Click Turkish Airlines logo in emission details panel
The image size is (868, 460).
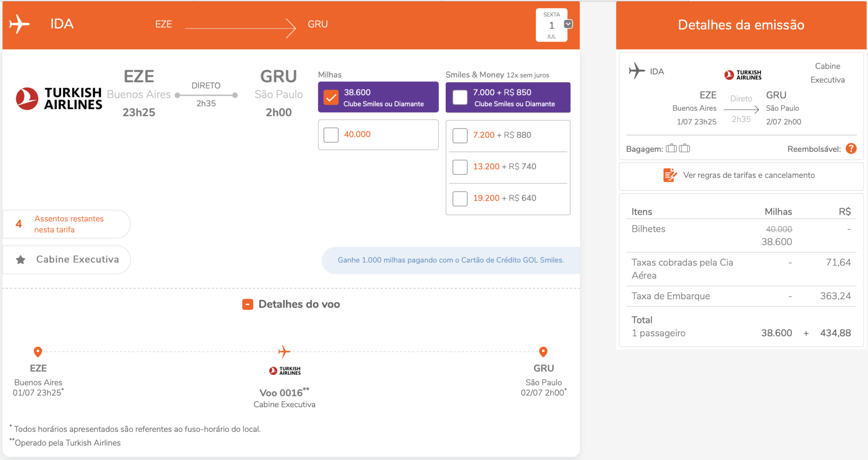(743, 75)
